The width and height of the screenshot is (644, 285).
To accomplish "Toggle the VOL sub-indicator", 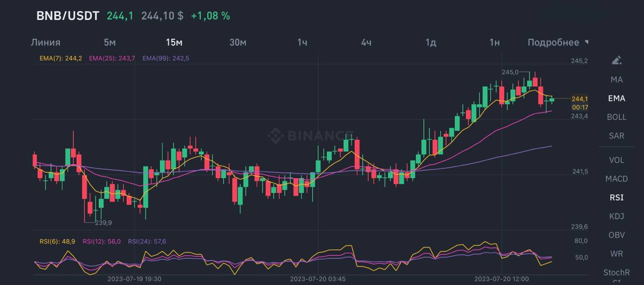I will (x=616, y=160).
